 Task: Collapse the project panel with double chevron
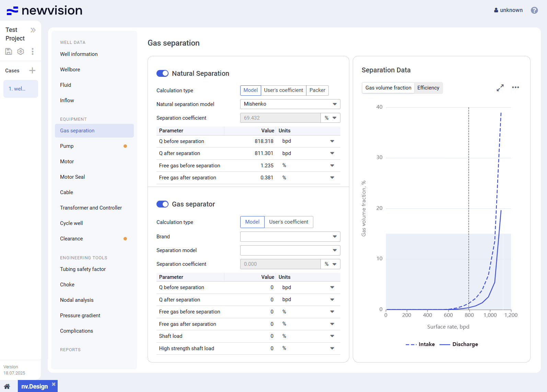33,30
